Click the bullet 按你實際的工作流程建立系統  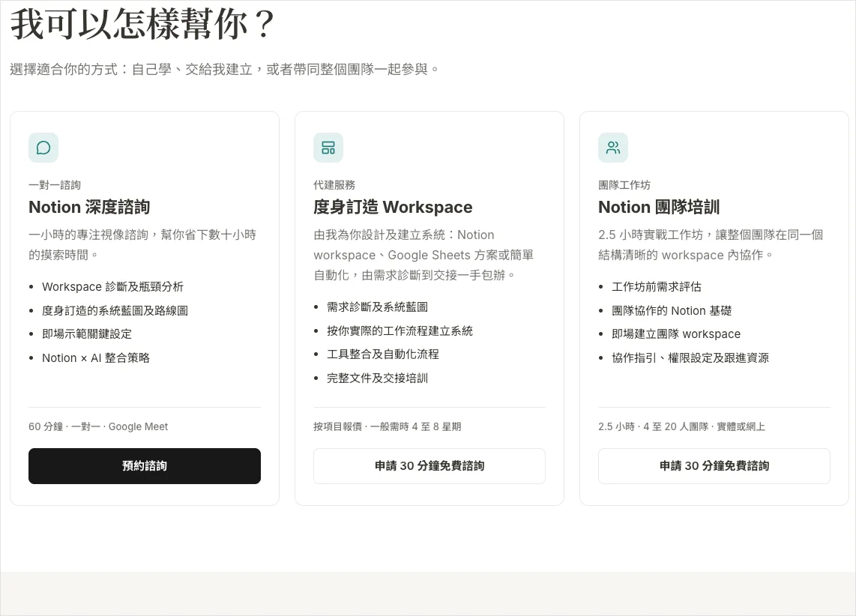coord(400,330)
